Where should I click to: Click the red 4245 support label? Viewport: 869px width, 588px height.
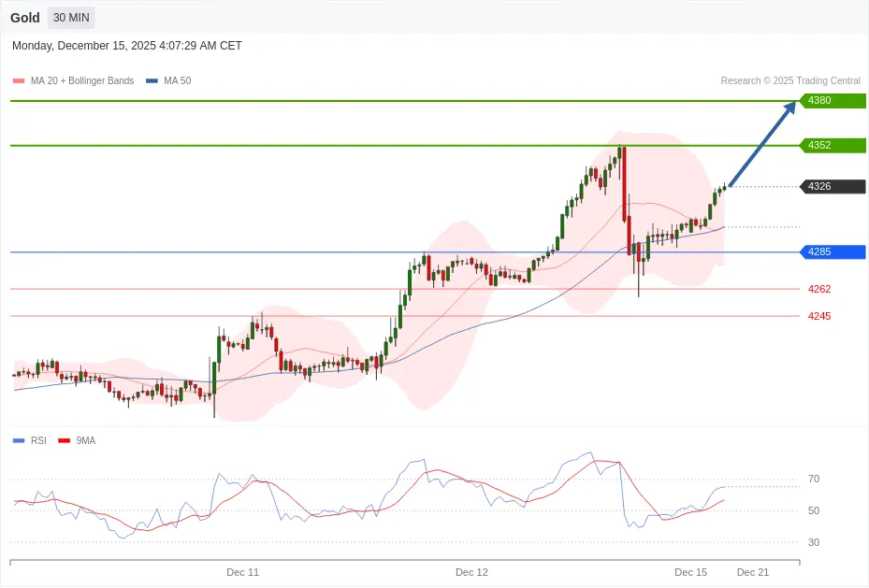point(819,316)
